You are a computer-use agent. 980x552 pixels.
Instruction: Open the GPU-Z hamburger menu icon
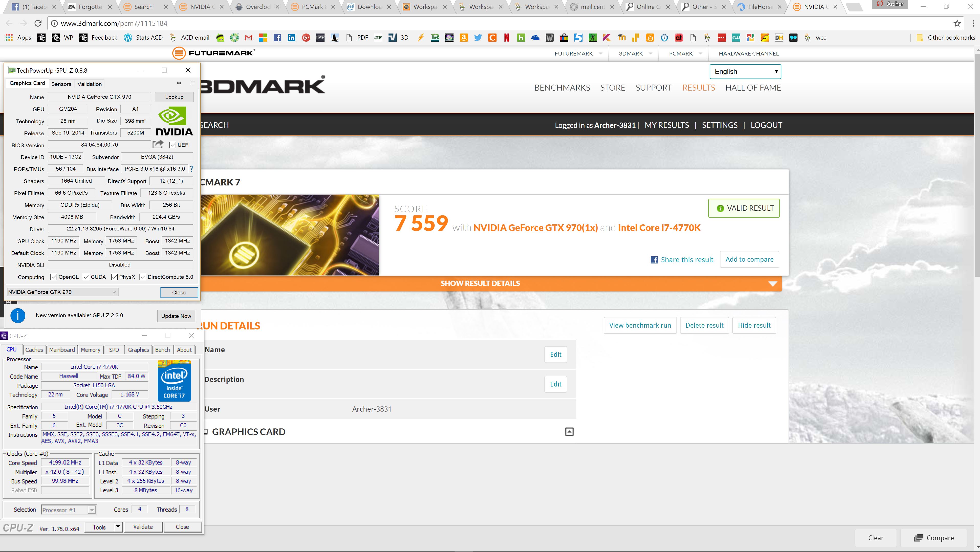(x=193, y=83)
